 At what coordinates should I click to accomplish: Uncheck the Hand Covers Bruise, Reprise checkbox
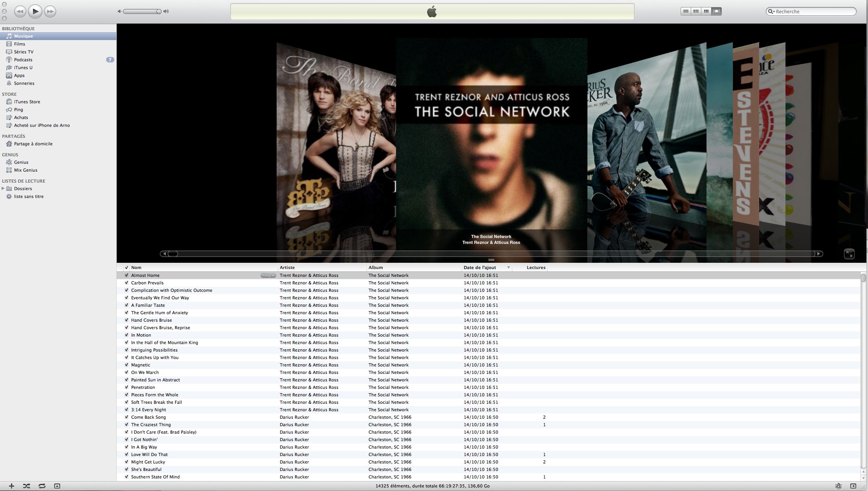[127, 328]
